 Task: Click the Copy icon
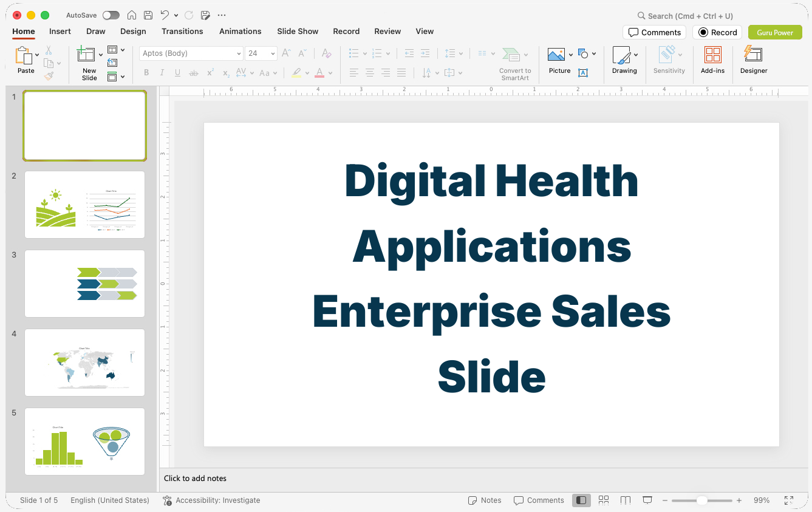[x=49, y=63]
